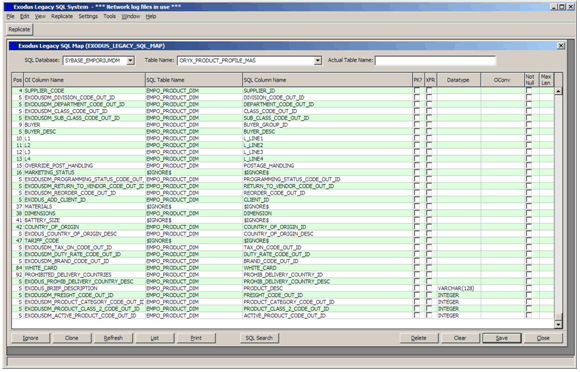
Task: Open the Settings menu
Action: point(88,16)
